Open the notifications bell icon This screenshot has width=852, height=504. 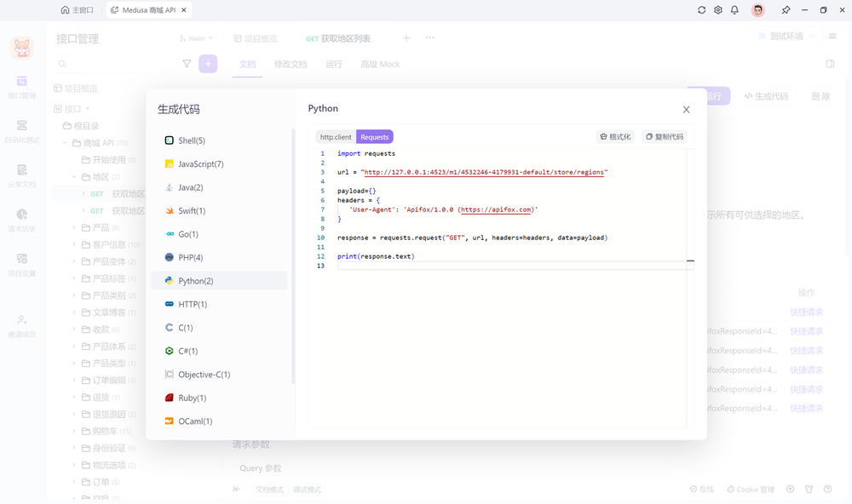733,9
